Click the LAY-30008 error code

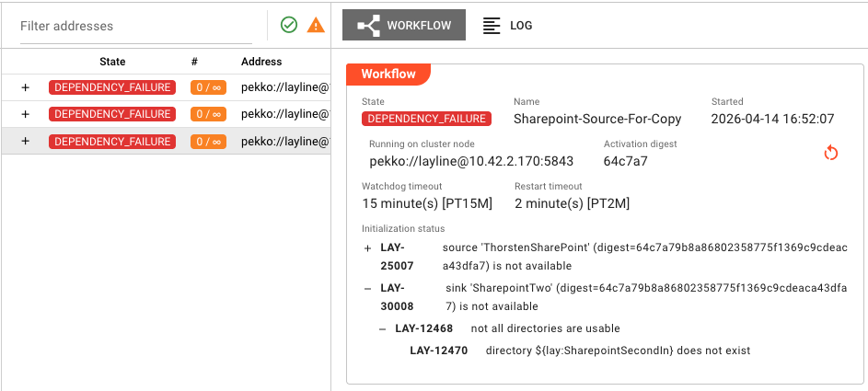pyautogui.click(x=397, y=297)
